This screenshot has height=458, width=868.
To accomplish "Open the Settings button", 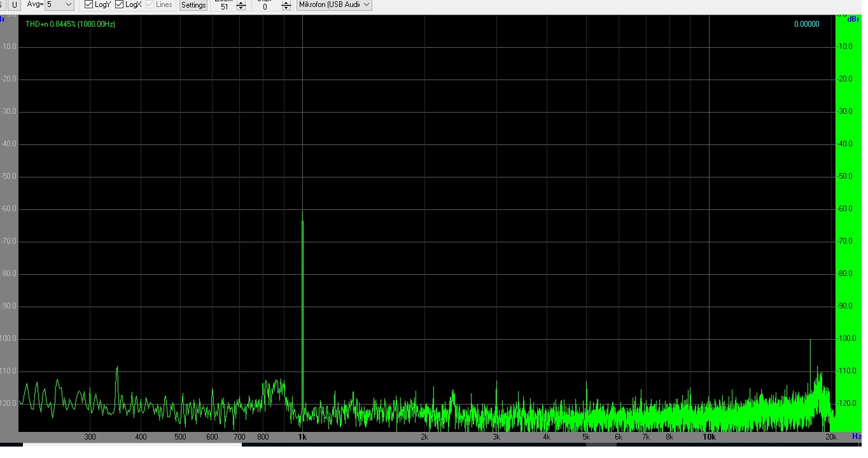I will click(x=193, y=5).
